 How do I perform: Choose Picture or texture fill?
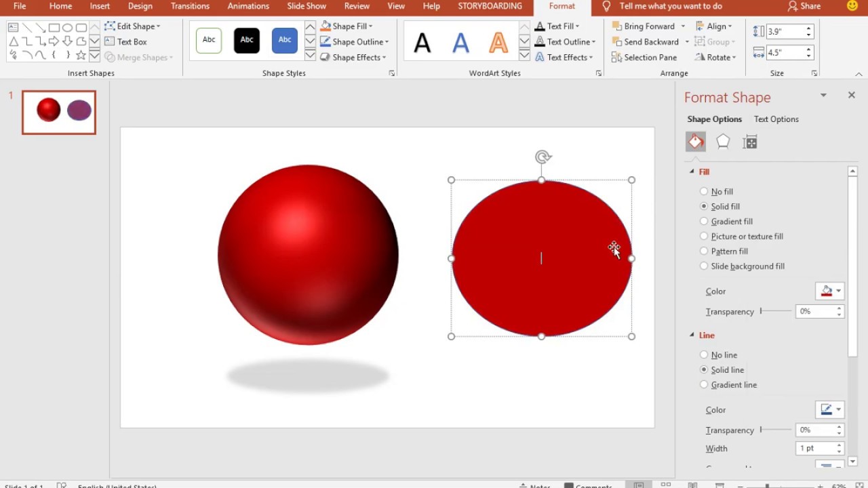click(x=741, y=237)
